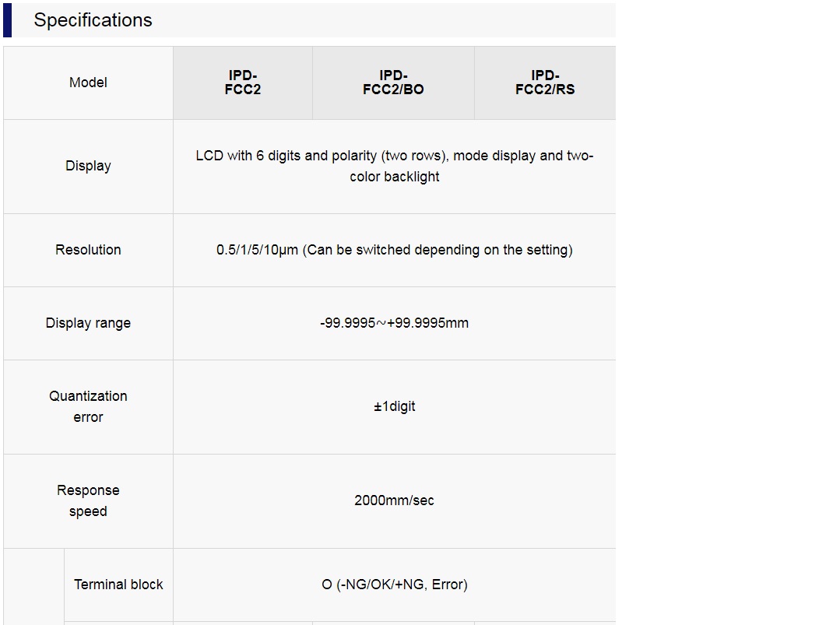Click the ±1digit value cell

tap(394, 406)
